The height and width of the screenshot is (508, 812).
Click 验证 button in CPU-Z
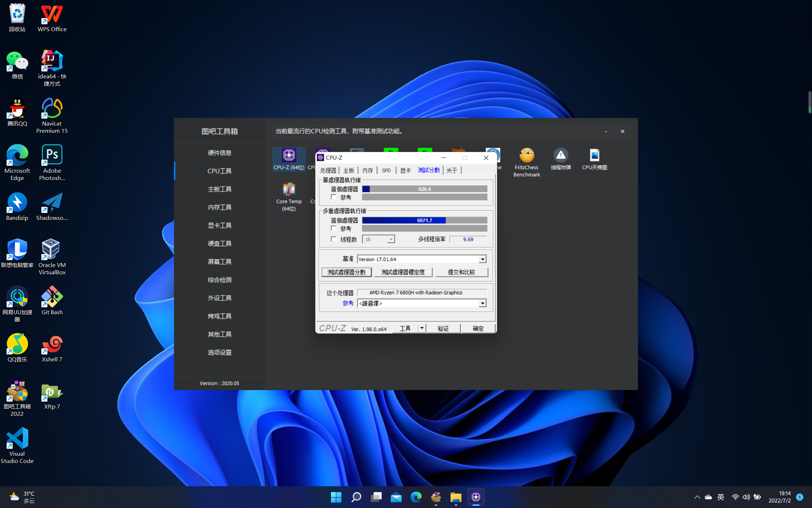[x=443, y=328]
